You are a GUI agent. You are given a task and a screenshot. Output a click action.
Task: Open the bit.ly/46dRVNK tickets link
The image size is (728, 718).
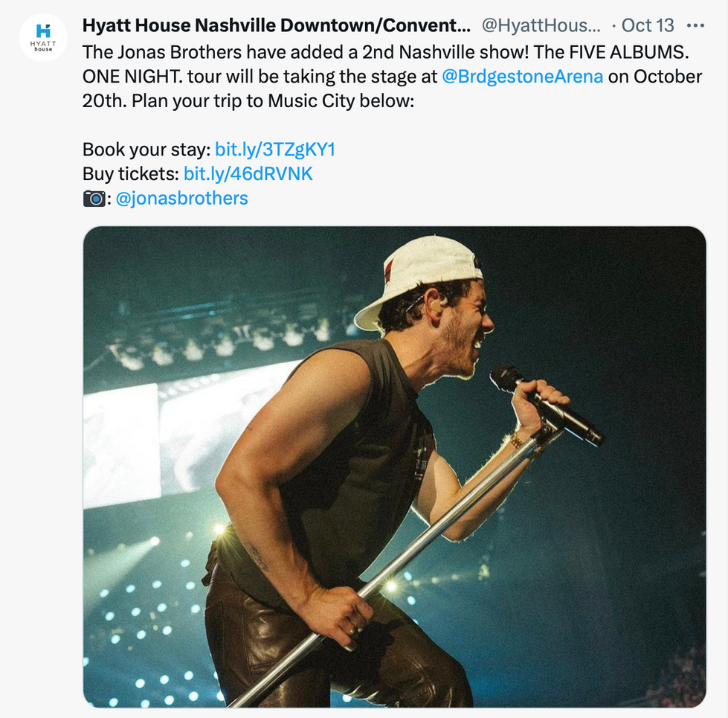248,174
